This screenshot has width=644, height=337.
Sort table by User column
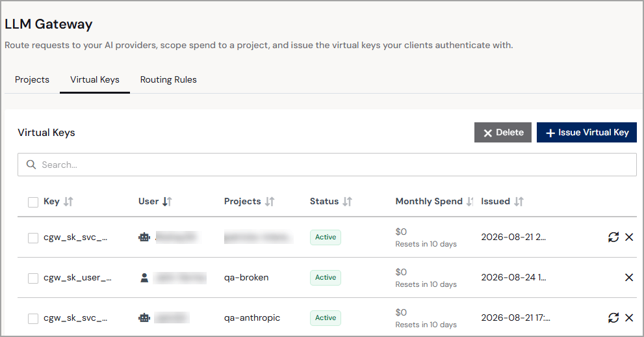point(167,202)
